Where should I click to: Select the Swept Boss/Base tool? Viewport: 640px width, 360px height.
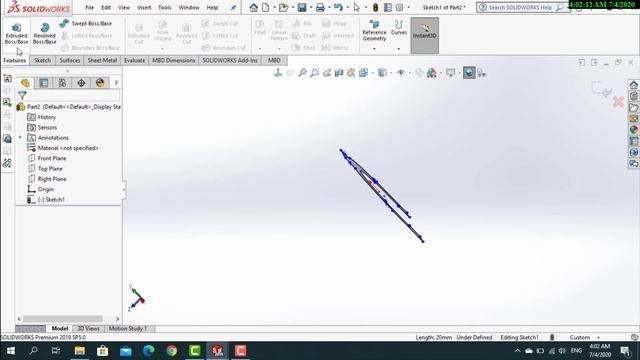[86, 24]
